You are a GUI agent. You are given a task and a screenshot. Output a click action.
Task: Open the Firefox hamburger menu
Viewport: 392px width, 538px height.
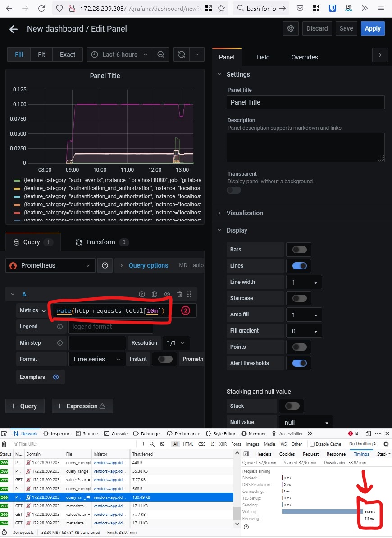[x=381, y=8]
